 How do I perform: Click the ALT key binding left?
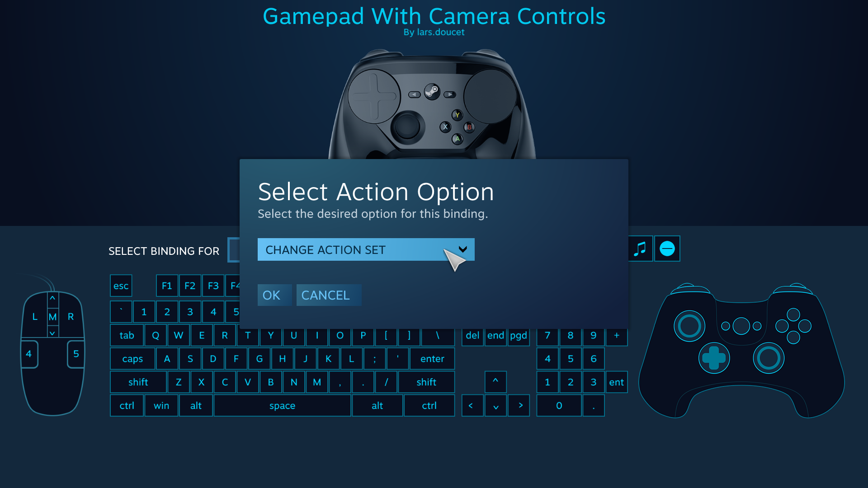click(196, 405)
